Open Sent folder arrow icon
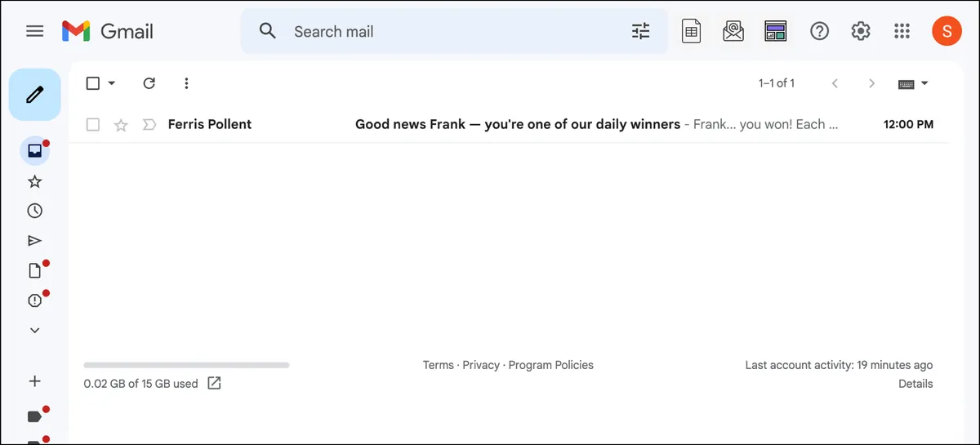The height and width of the screenshot is (445, 980). 34,241
